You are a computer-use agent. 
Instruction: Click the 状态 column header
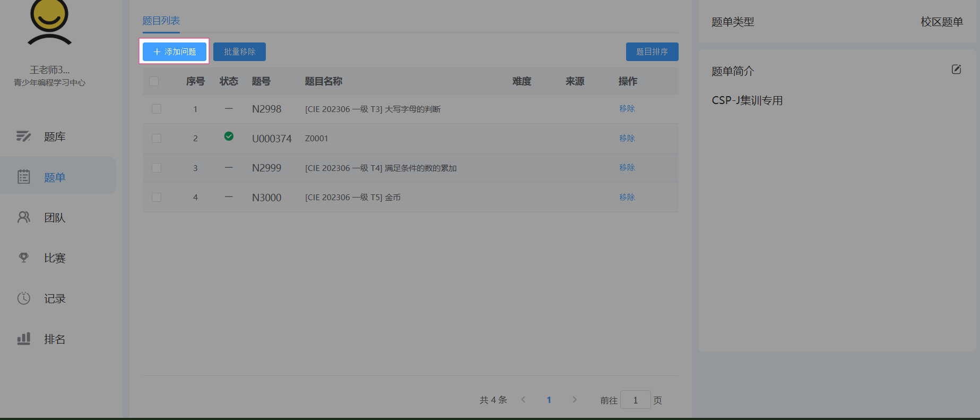[x=229, y=81]
